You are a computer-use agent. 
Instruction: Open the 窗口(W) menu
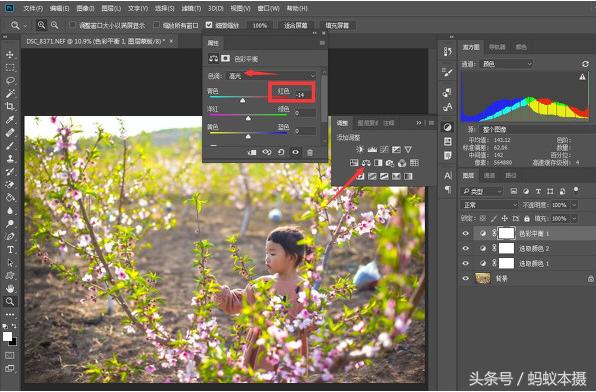point(269,8)
